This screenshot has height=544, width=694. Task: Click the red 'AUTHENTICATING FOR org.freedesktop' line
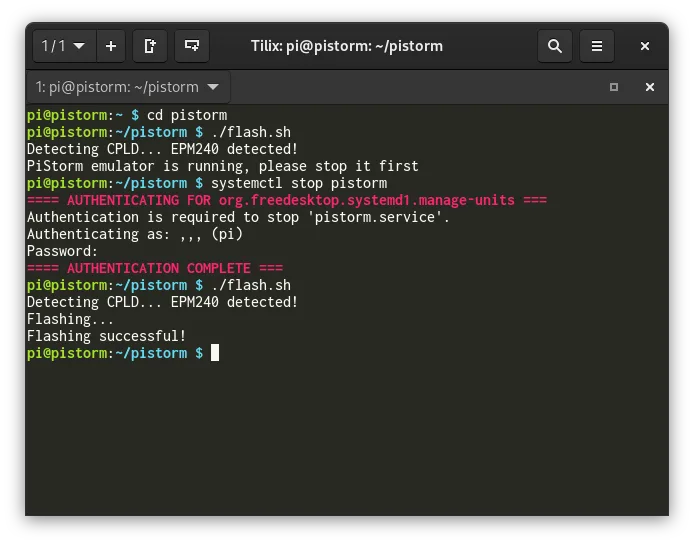tap(287, 200)
